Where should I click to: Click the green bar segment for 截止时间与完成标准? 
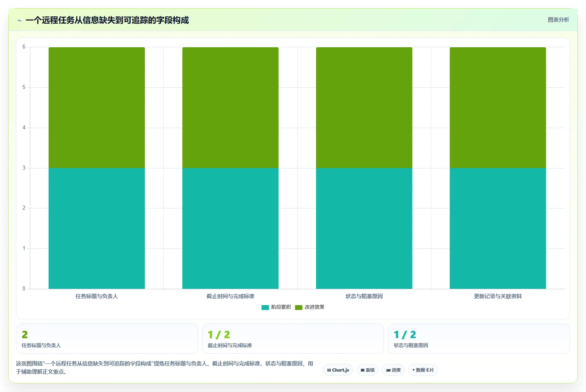(x=230, y=108)
